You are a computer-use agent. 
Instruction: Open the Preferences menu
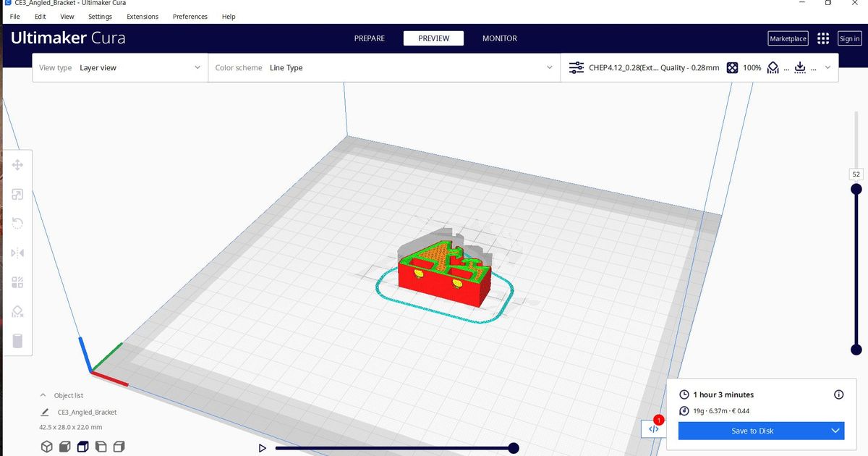pos(190,17)
